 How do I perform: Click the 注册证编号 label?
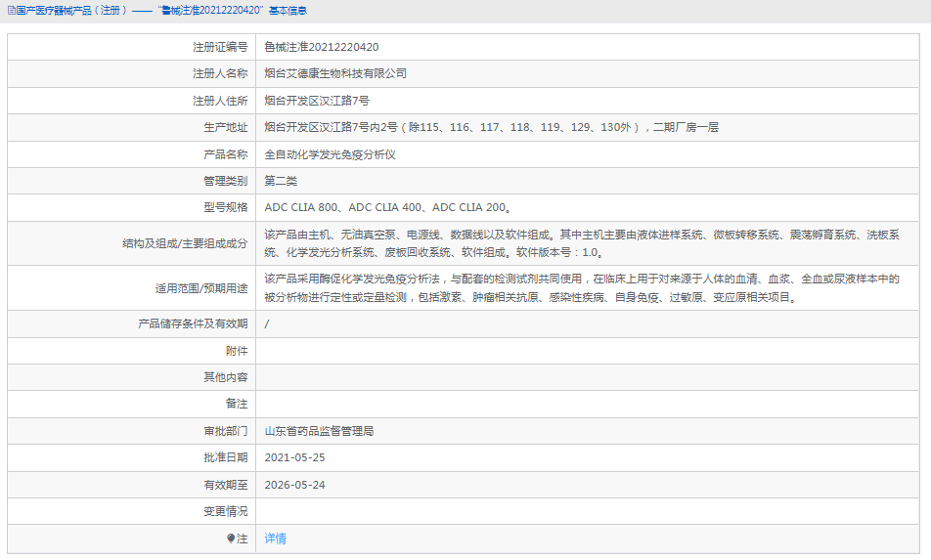(x=220, y=47)
